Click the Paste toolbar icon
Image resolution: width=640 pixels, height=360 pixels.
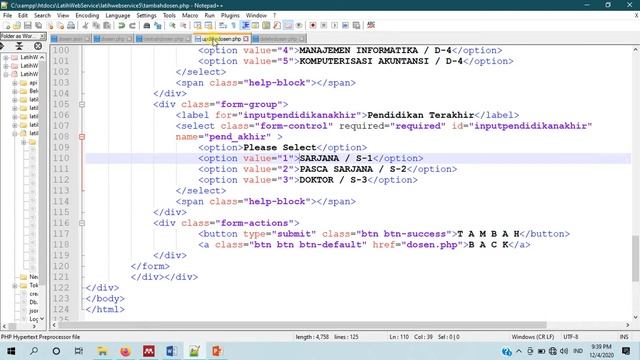pyautogui.click(x=107, y=25)
